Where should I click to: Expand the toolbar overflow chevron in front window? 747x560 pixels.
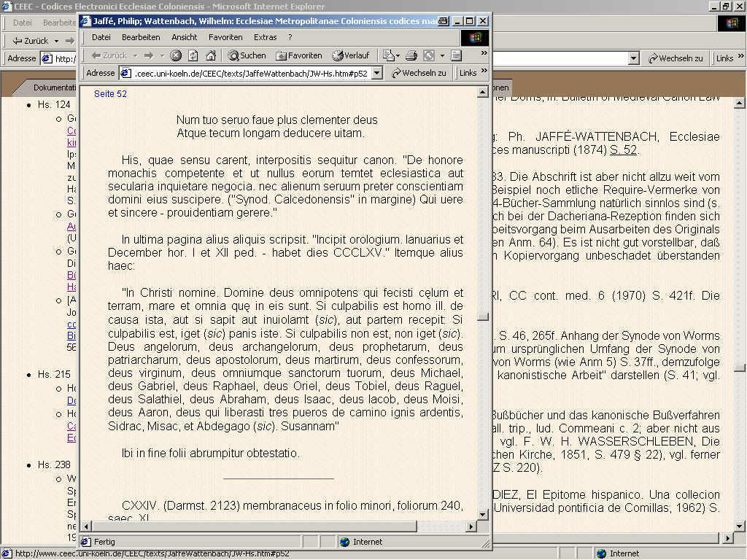(484, 52)
